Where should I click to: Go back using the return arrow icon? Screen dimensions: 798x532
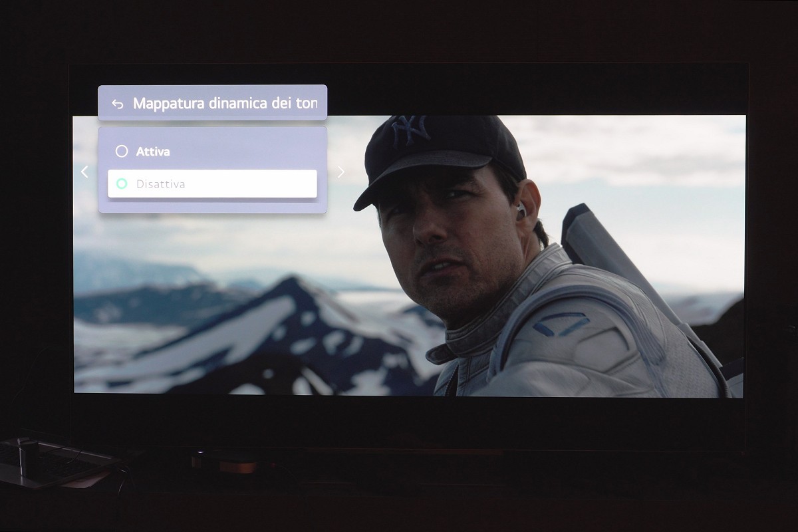118,104
